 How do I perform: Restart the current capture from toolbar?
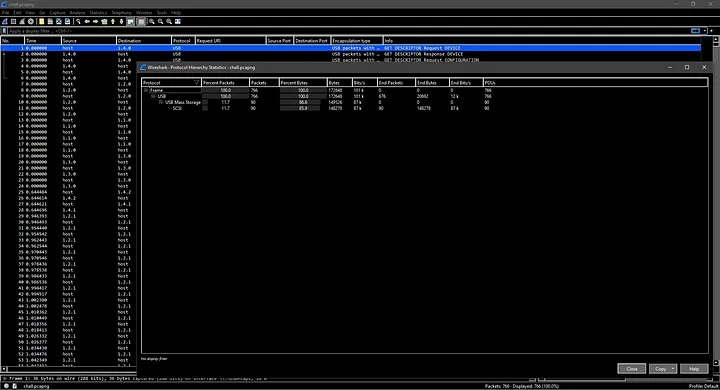click(22, 22)
